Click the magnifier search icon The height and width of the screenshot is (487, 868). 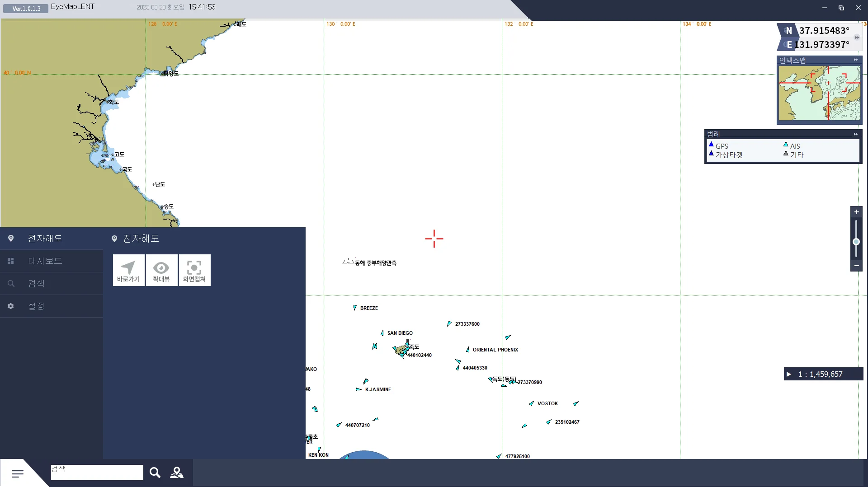pos(155,473)
